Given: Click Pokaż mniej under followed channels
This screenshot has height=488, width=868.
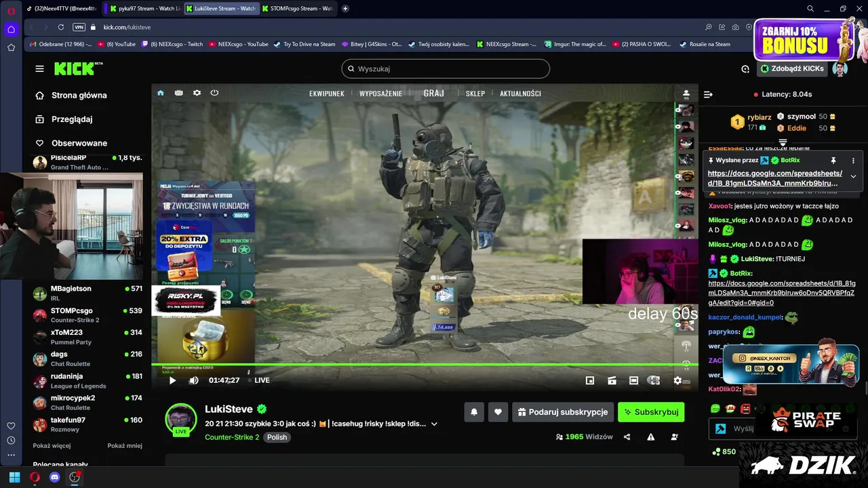Looking at the screenshot, I should tap(125, 446).
